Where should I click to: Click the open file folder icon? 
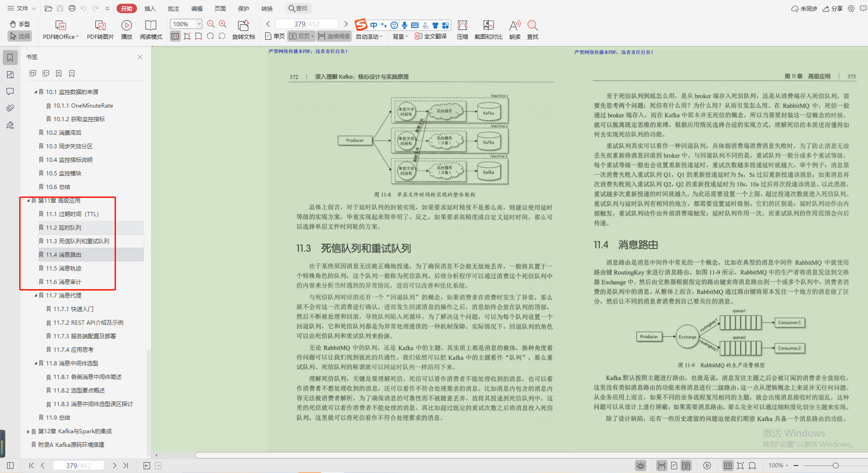(x=48, y=8)
